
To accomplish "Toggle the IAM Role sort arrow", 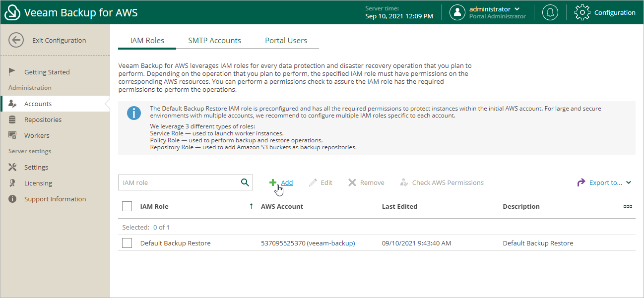I will (x=251, y=206).
